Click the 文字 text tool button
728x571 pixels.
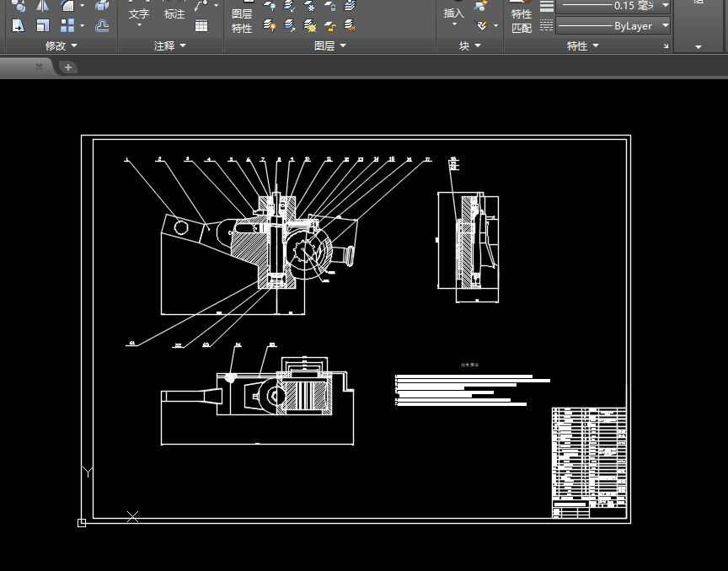point(139,14)
